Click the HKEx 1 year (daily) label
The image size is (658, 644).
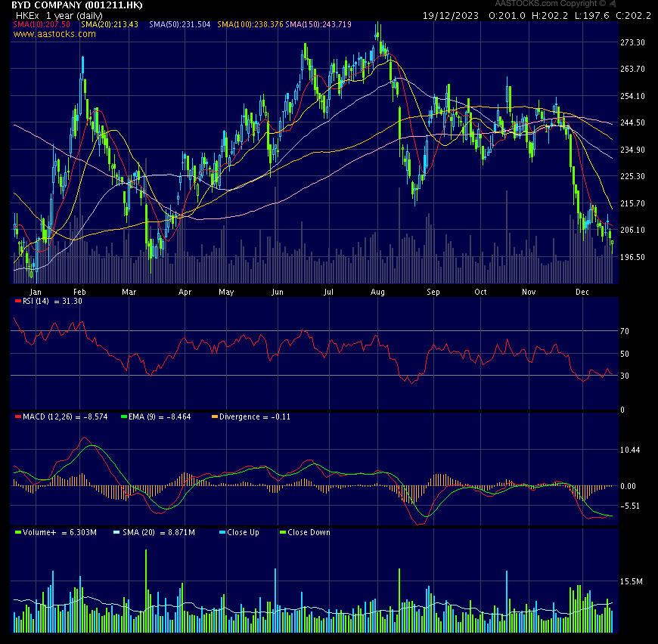[x=59, y=16]
